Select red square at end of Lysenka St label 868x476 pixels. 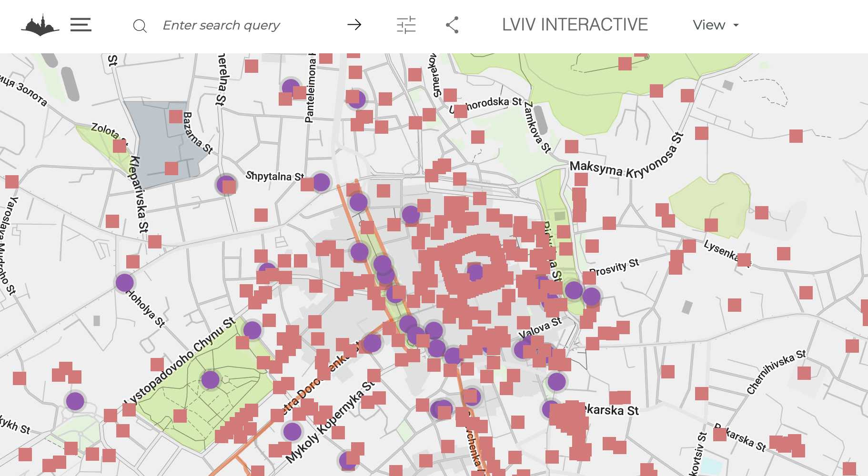(x=744, y=260)
